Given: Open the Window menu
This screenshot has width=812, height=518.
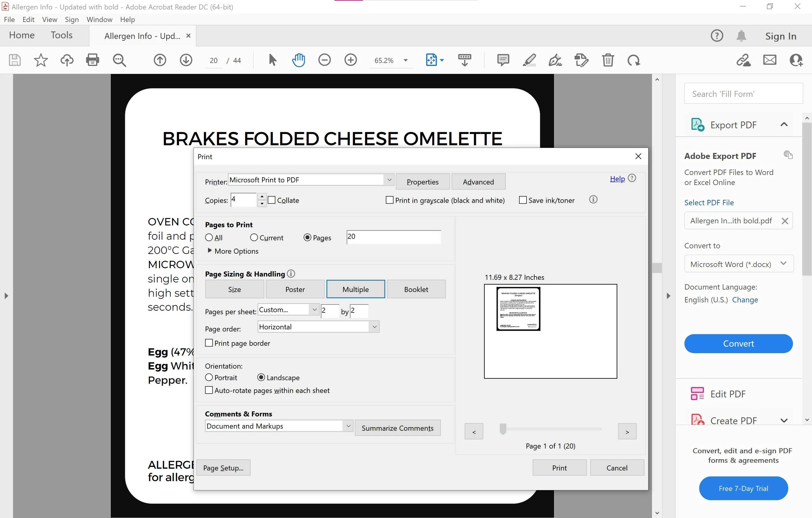Looking at the screenshot, I should coord(99,20).
